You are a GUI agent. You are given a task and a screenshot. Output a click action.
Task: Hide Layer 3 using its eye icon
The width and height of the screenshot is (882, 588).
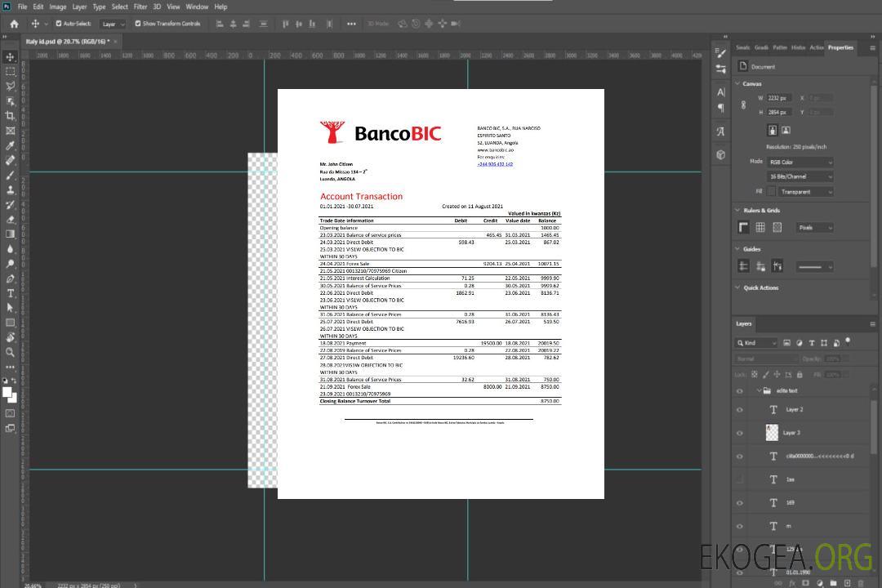coord(740,434)
